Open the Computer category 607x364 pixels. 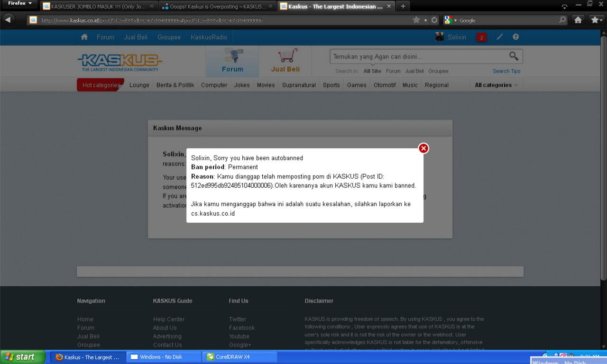[214, 85]
